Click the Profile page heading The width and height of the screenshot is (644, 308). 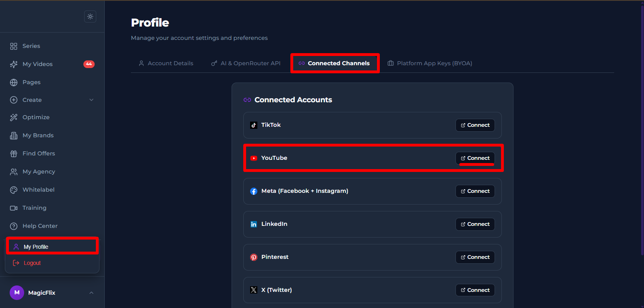pyautogui.click(x=150, y=23)
